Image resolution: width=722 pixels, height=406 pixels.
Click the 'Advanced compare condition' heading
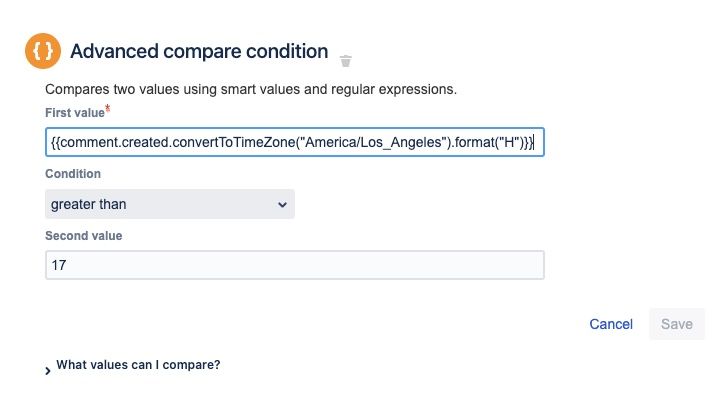tap(199, 51)
